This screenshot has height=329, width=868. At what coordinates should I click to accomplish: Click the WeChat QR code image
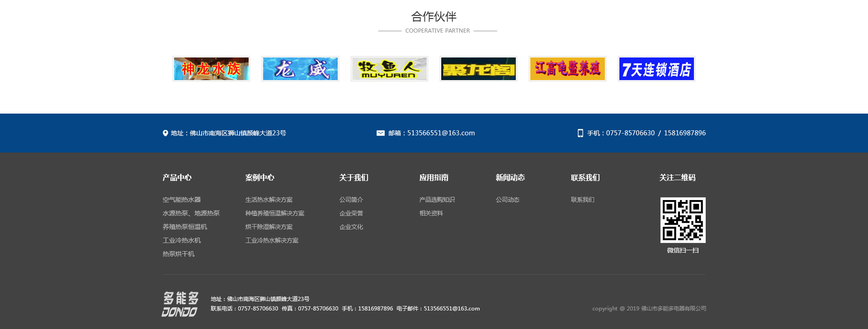(683, 220)
